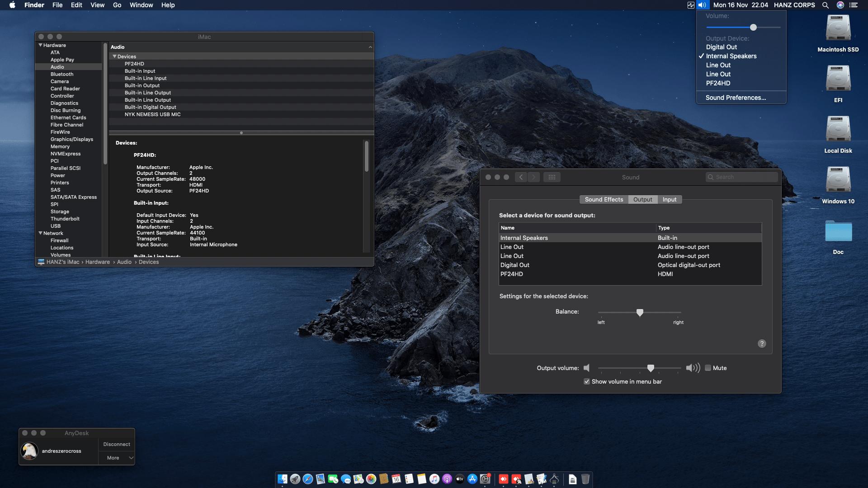This screenshot has width=868, height=488.
Task: Open Podcasts from the dock
Action: tap(447, 479)
